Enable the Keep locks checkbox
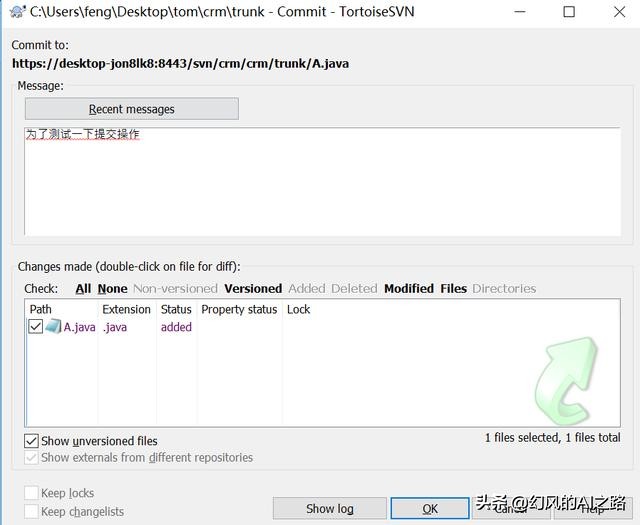The width and height of the screenshot is (640, 525). click(31, 493)
